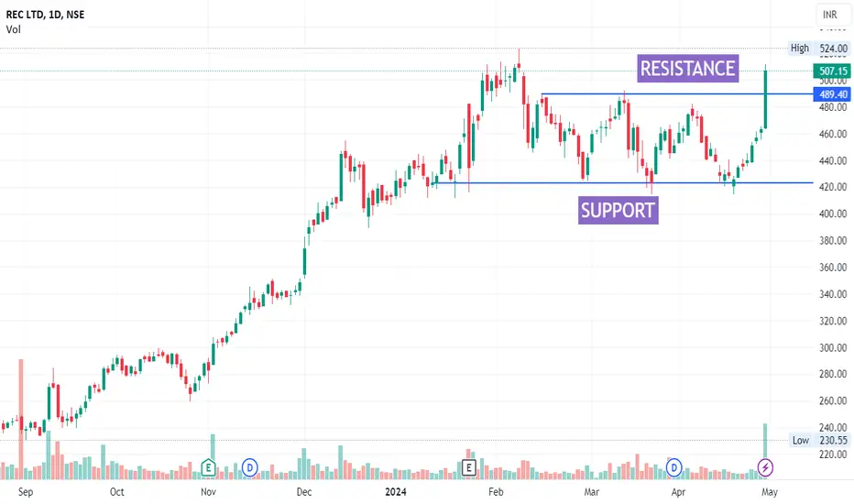This screenshot has width=854, height=504.
Task: Click the tall September red volume bar
Action: click(21, 419)
